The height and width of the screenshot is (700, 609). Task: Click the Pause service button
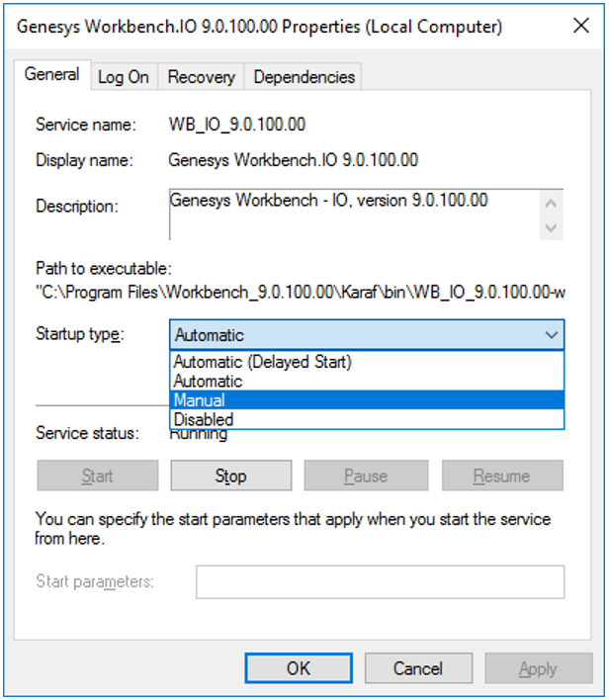[365, 476]
